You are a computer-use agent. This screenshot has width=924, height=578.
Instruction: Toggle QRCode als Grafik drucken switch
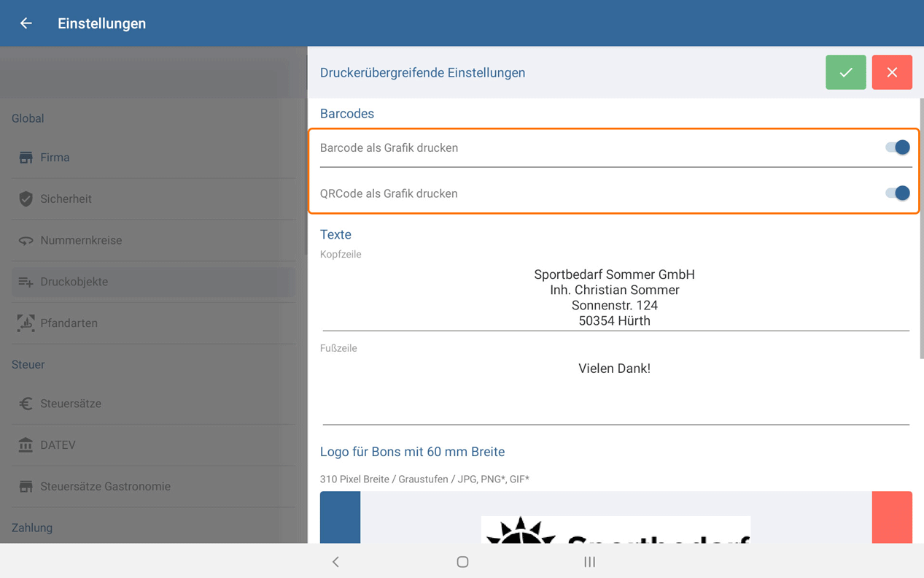[898, 193]
